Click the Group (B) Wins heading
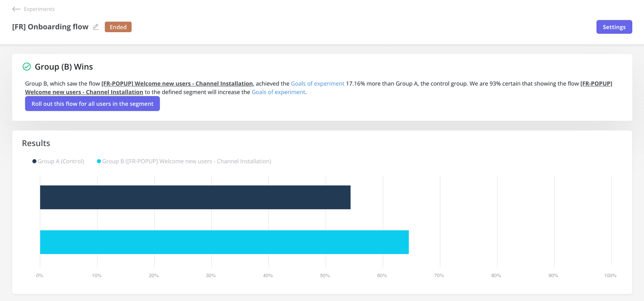The image size is (644, 301). [64, 67]
